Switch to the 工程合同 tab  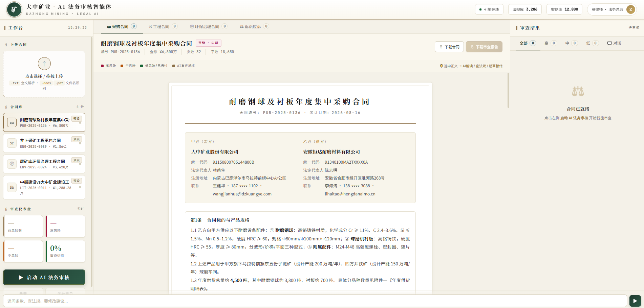tap(163, 26)
